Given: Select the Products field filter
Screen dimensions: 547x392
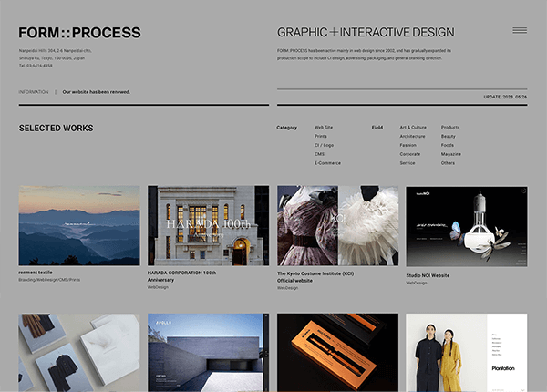Looking at the screenshot, I should coord(450,128).
